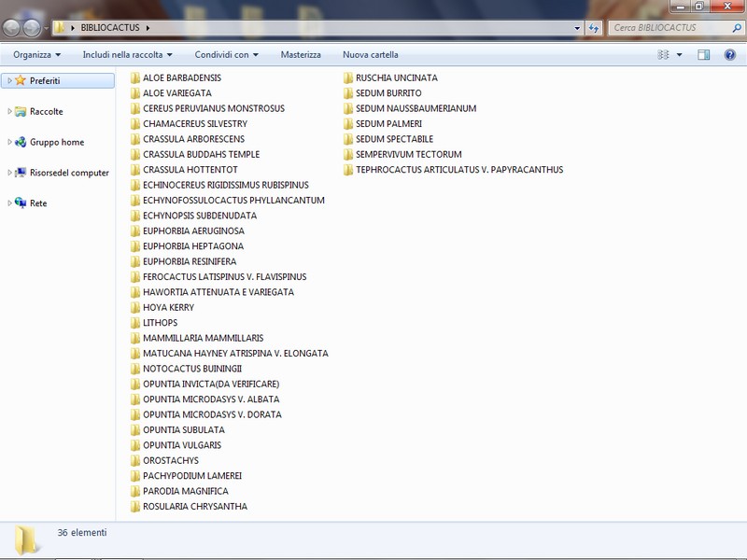Select EUPHORBIA RESINIFERA folder icon
The image size is (747, 560).
point(135,261)
